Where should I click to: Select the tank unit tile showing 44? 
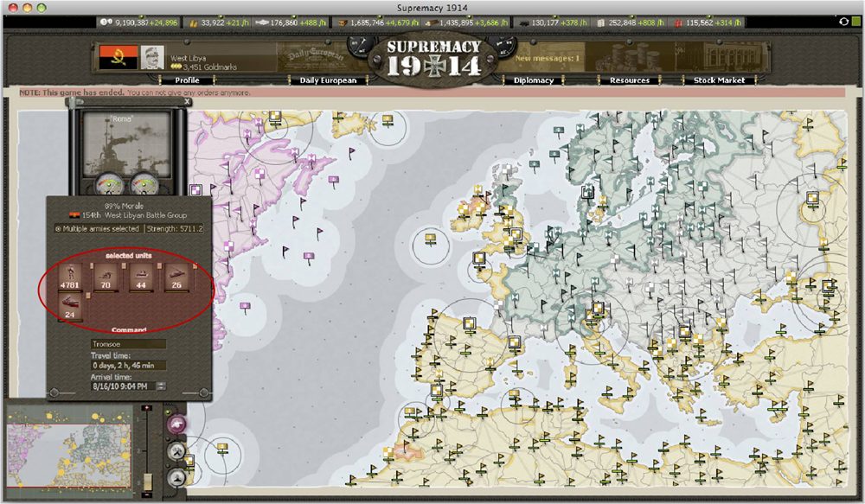pyautogui.click(x=141, y=277)
